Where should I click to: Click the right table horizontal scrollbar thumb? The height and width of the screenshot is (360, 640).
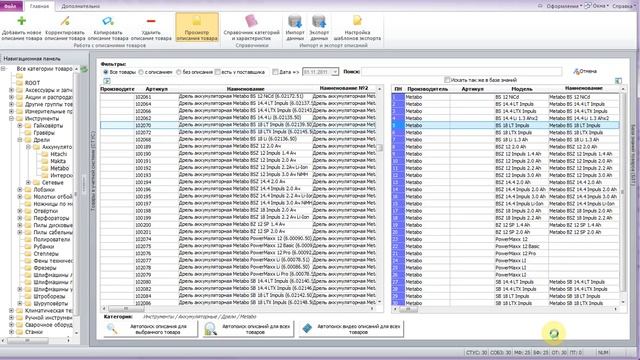[408, 310]
